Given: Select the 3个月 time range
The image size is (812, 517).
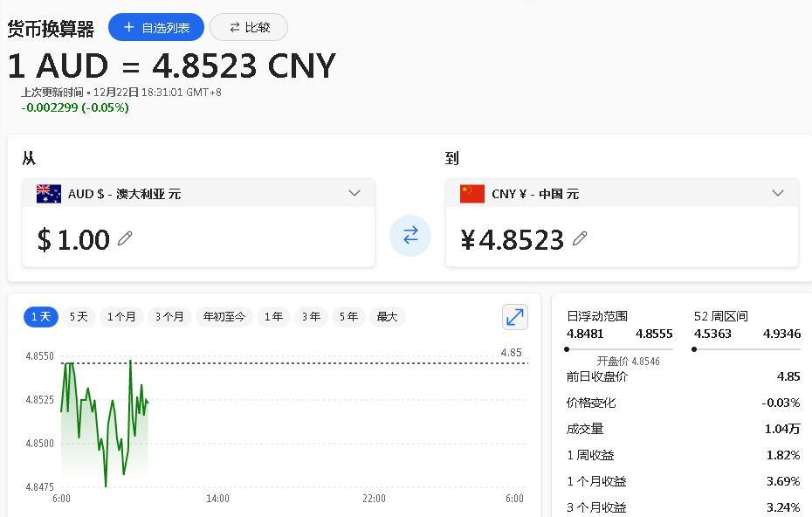Looking at the screenshot, I should click(169, 317).
